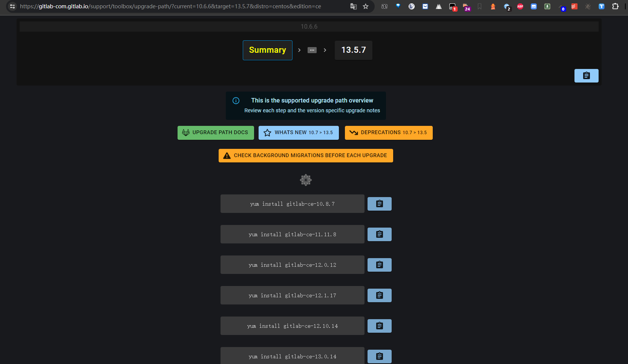The width and height of the screenshot is (628, 364).
Task: Copy the gitlab-ce-12.1.17 install command
Action: [x=380, y=295]
